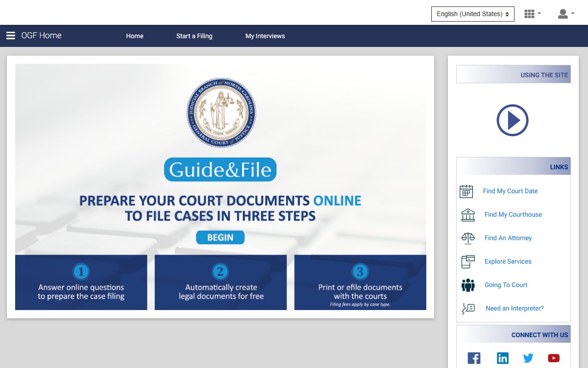Play the Using the Site video
The height and width of the screenshot is (368, 588).
[x=513, y=120]
